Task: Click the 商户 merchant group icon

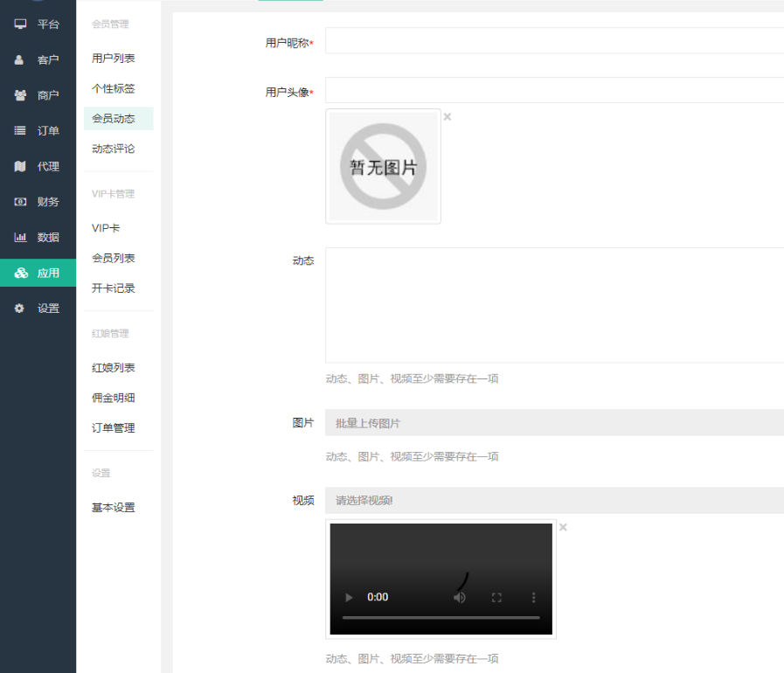Action: pos(20,95)
